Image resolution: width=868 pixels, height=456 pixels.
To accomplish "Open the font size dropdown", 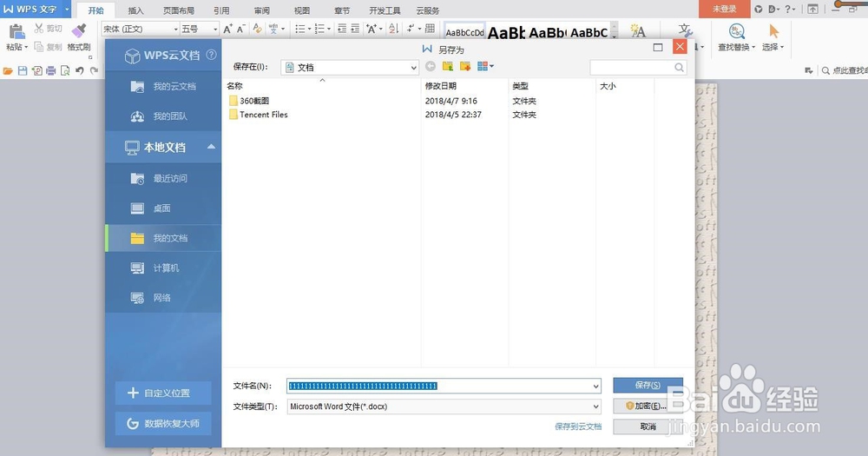I will 215,30.
